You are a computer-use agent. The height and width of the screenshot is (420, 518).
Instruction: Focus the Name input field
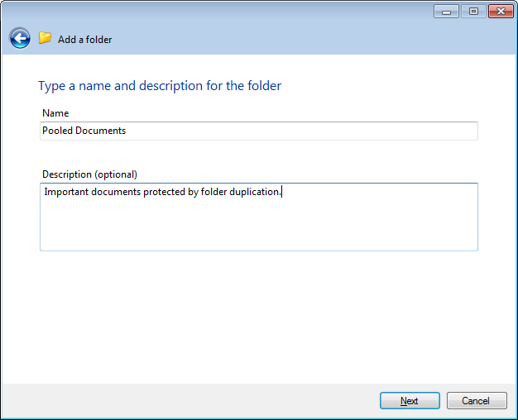coord(259,131)
